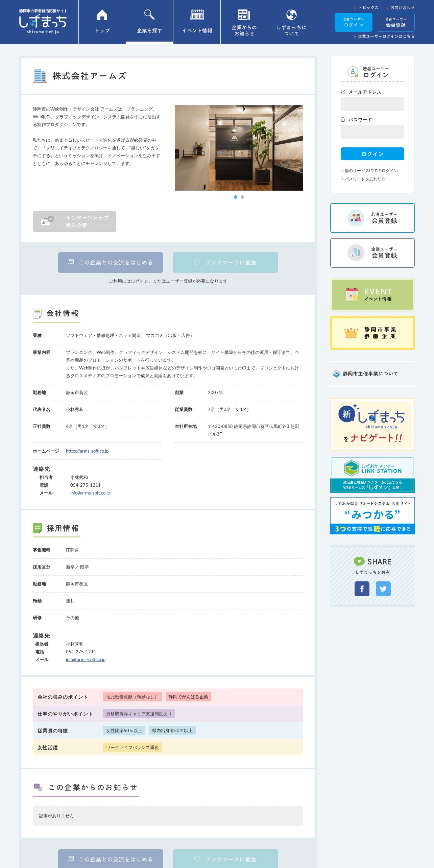Click the email link under 採用情報 連絡先
Image resolution: width=434 pixels, height=868 pixels.
point(86,659)
